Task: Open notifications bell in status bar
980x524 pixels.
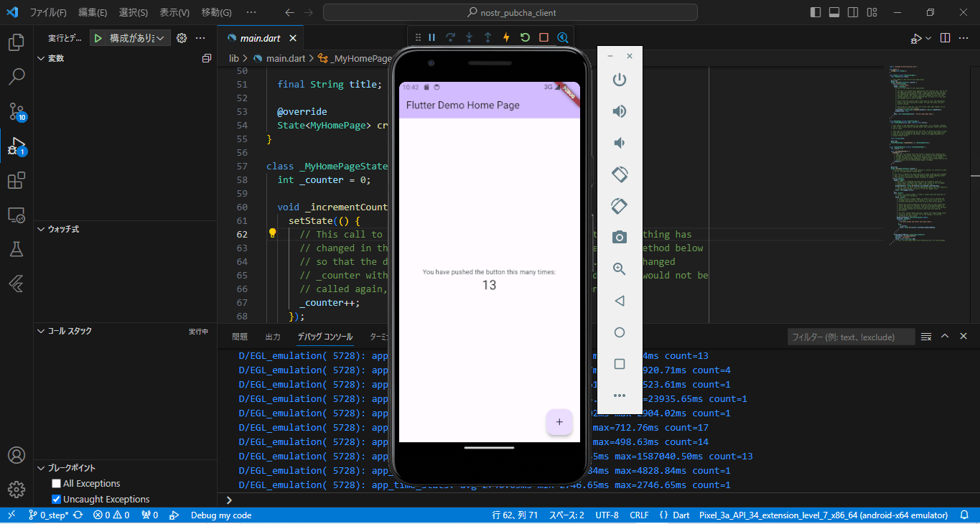Action: coord(963,515)
